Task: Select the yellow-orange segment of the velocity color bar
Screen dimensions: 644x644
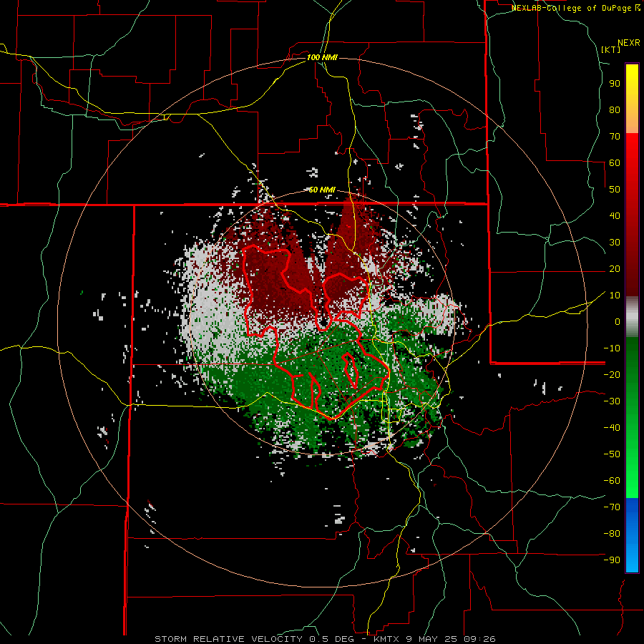Action: tap(632, 99)
